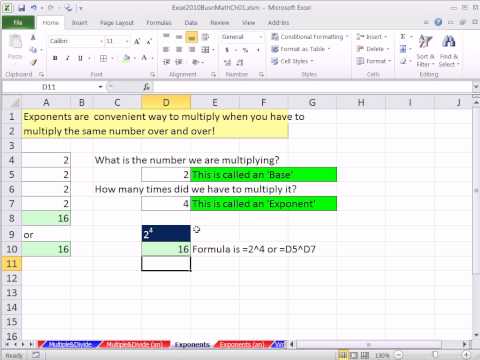Open the Number Format General dropdown
Screen dimensions: 480x360
coord(261,37)
